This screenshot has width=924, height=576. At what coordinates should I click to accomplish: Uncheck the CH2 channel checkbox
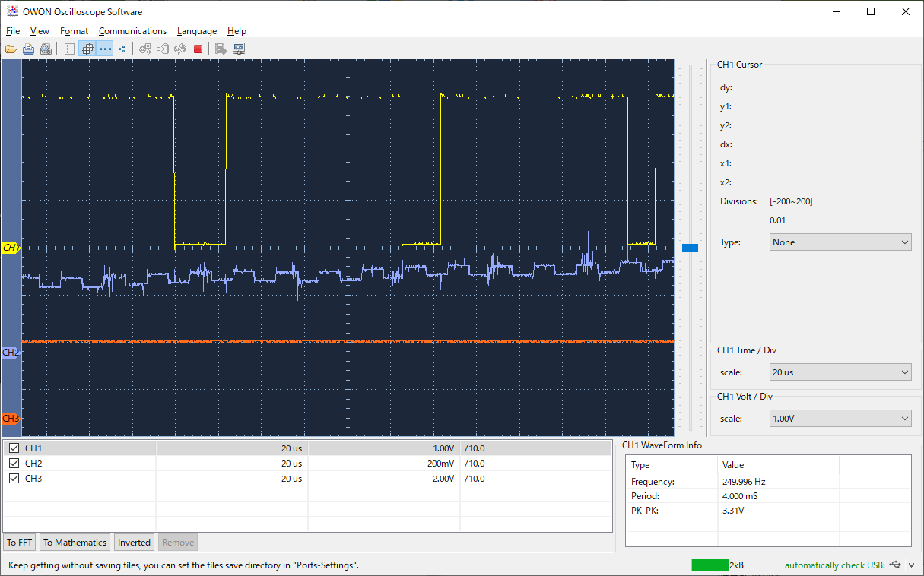click(x=14, y=464)
